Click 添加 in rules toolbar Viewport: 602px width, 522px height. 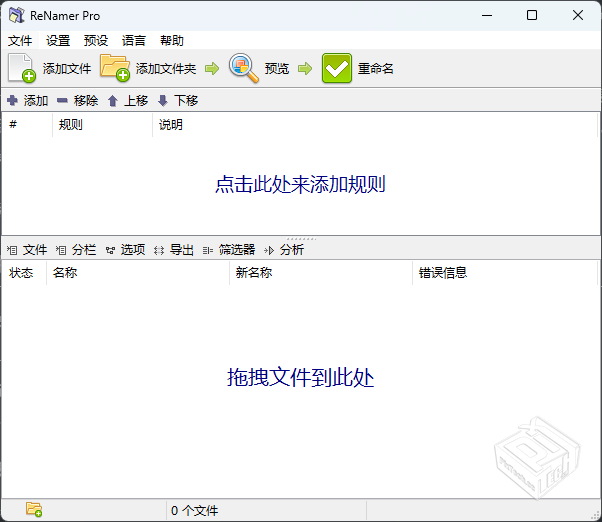tap(36, 101)
